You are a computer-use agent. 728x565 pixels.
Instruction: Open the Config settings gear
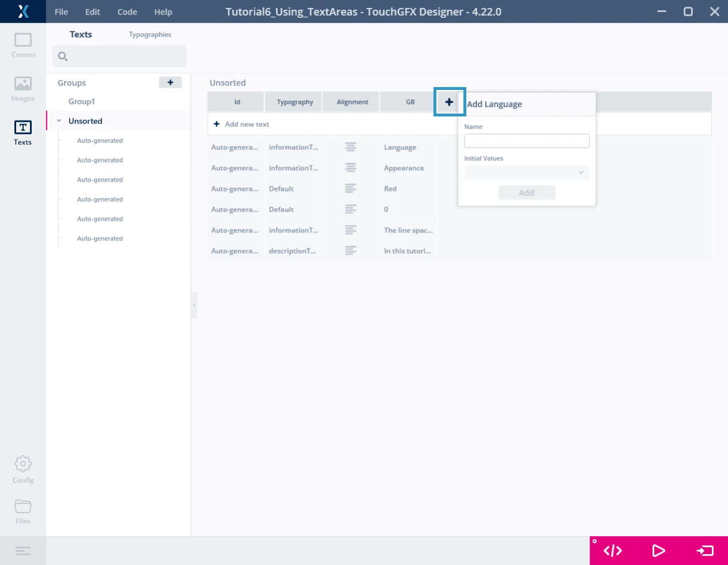[x=23, y=469]
